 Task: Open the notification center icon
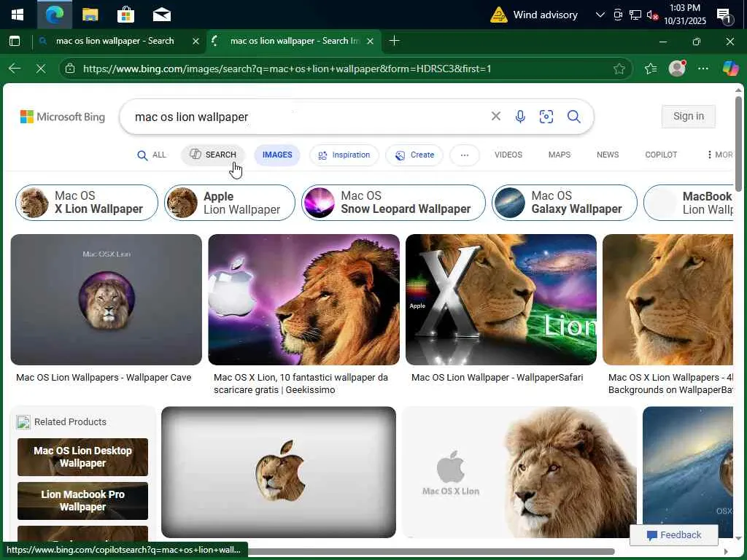(724, 16)
